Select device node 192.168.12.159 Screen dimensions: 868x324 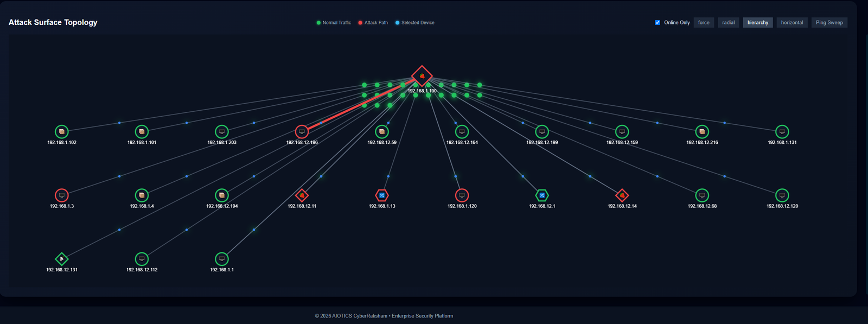point(622,131)
